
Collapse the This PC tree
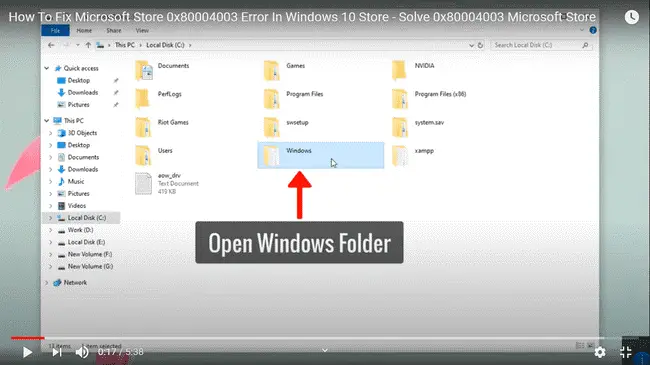(46, 121)
